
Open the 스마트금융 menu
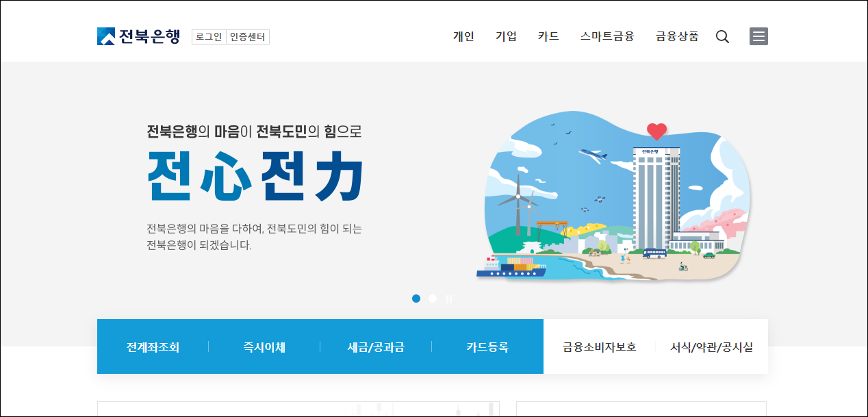607,36
